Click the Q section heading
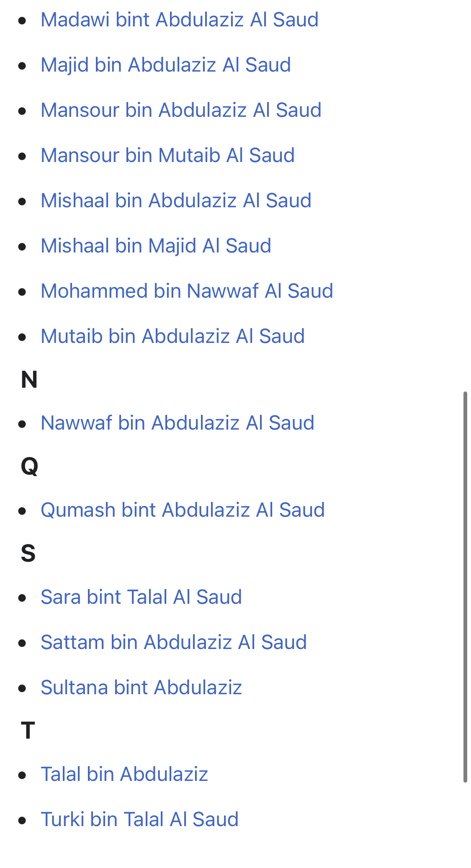The image size is (471, 868). tap(29, 466)
